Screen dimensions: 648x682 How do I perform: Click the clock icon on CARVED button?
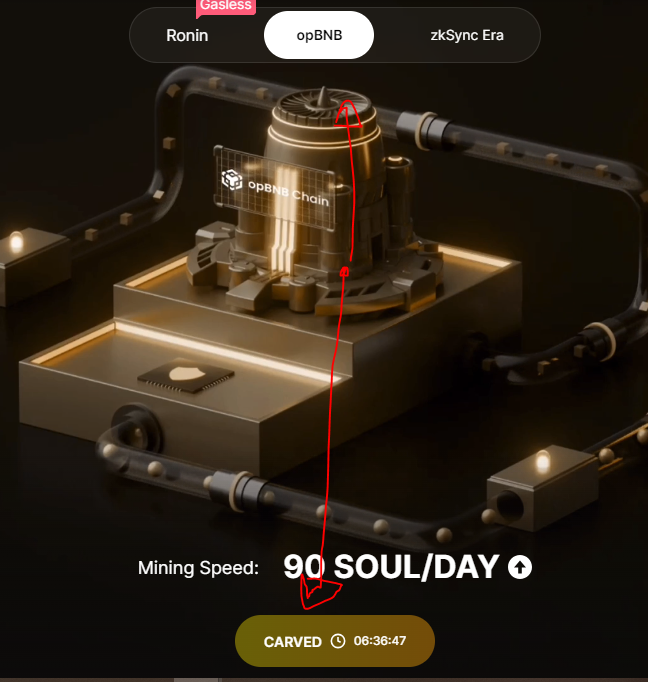click(x=338, y=641)
